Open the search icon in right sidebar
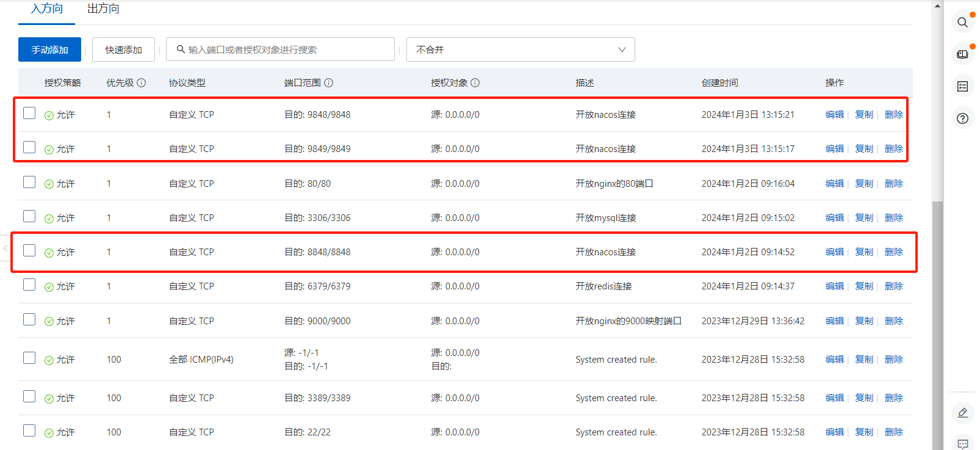The width and height of the screenshot is (980, 450). pyautogui.click(x=962, y=23)
